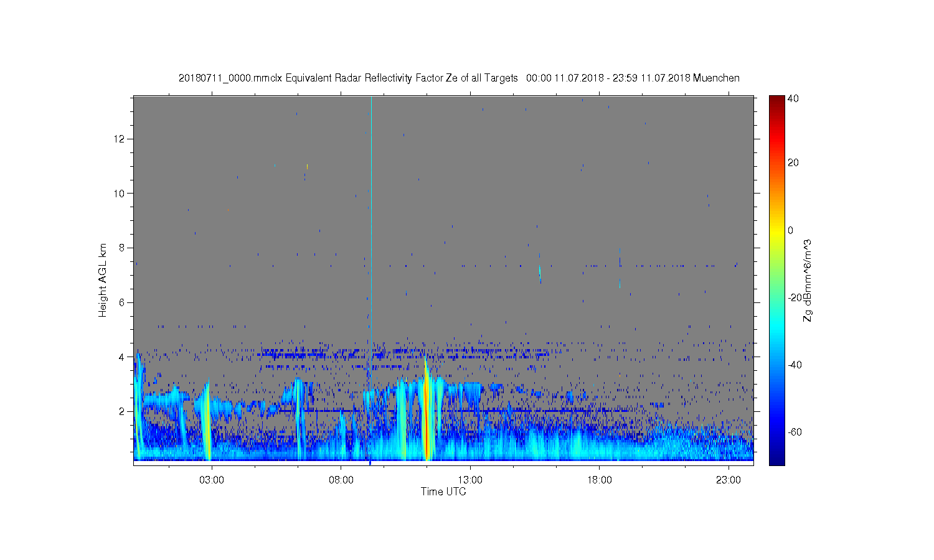Click the colorbar value 40

point(793,98)
